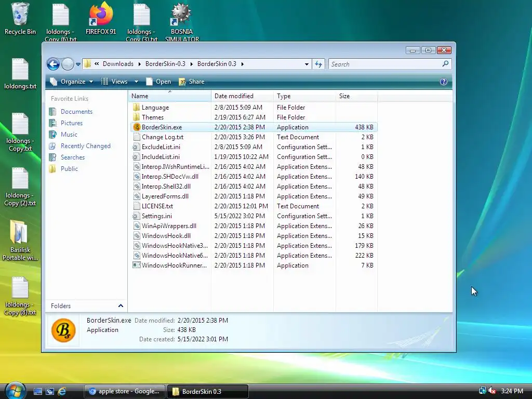
Task: Open the recent pages dropdown arrow
Action: (x=78, y=64)
